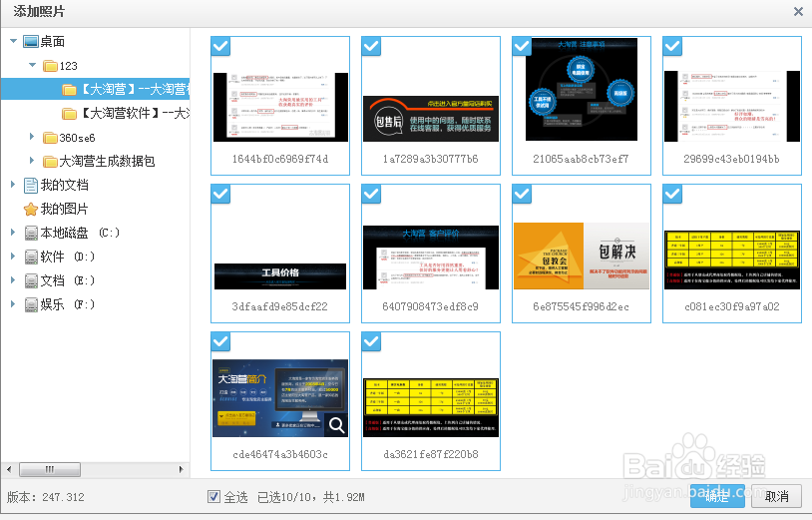Click the 大淘营生成数据包 folder icon

(x=50, y=162)
